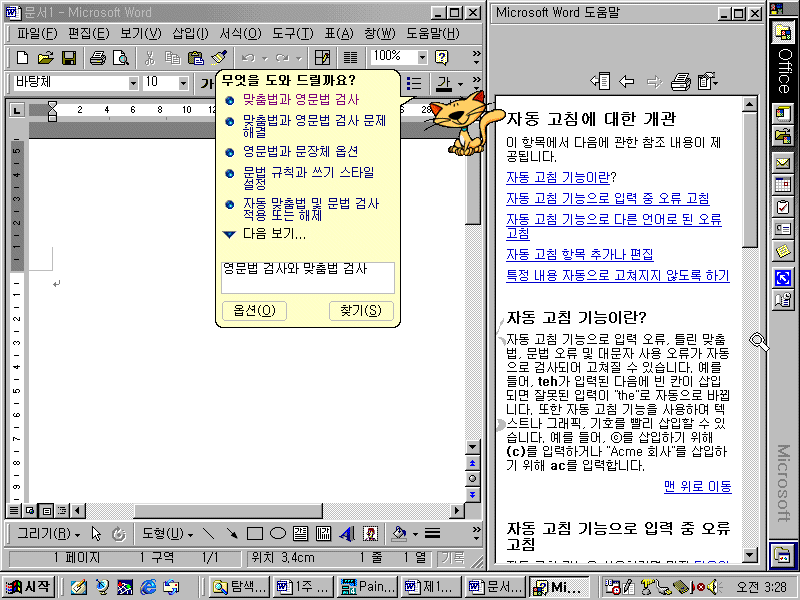Click the Fill Color paint bucket swatch
Screen dimensions: 800x600
coord(399,534)
